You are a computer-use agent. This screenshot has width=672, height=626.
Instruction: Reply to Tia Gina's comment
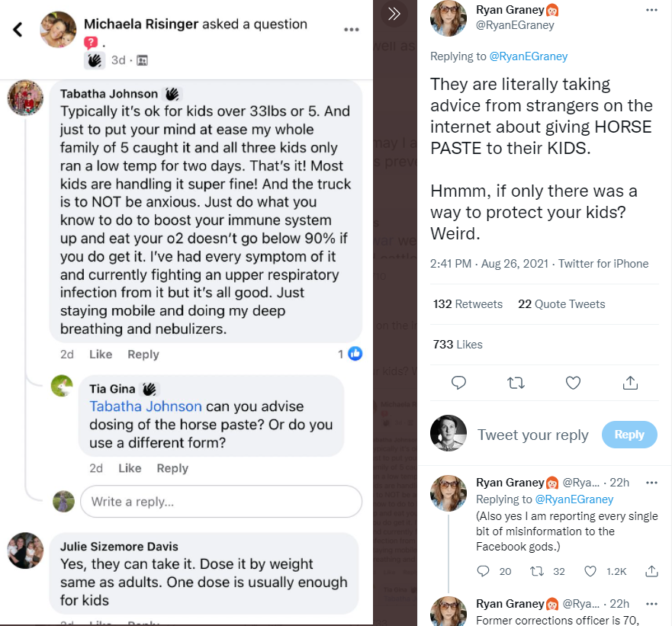pos(172,468)
